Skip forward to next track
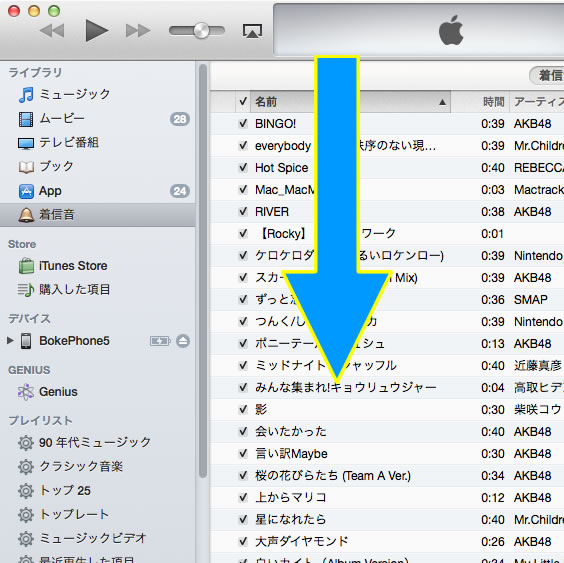Image resolution: width=564 pixels, height=563 pixels. 138,31
